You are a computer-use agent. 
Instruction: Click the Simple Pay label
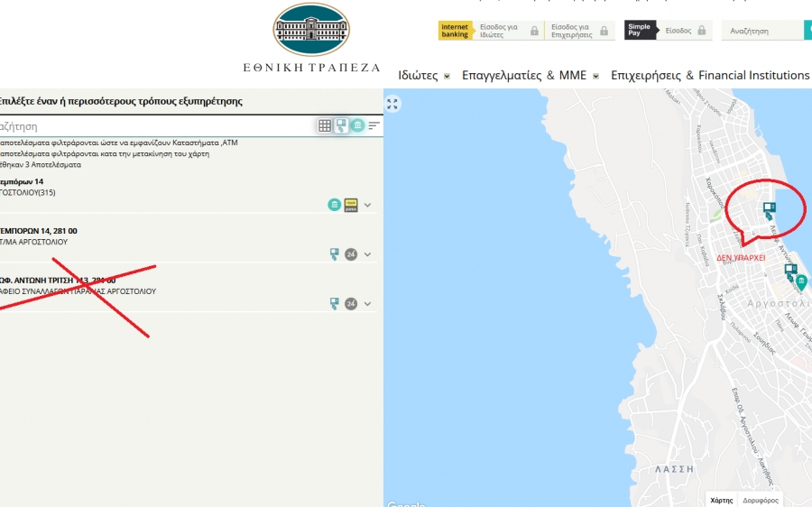640,30
